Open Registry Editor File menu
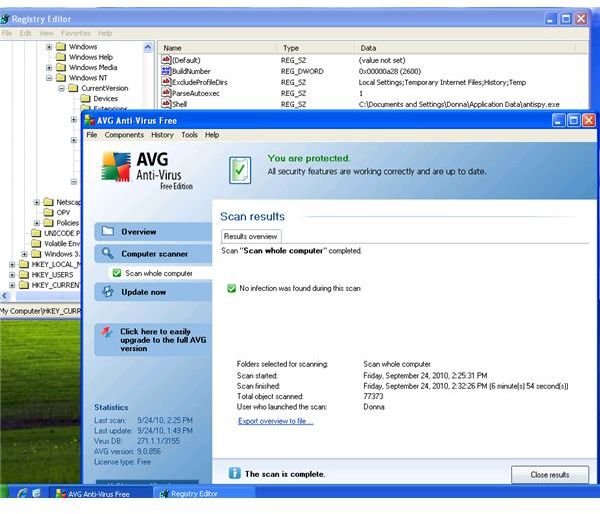Image resolution: width=600 pixels, height=514 pixels. pyautogui.click(x=7, y=33)
